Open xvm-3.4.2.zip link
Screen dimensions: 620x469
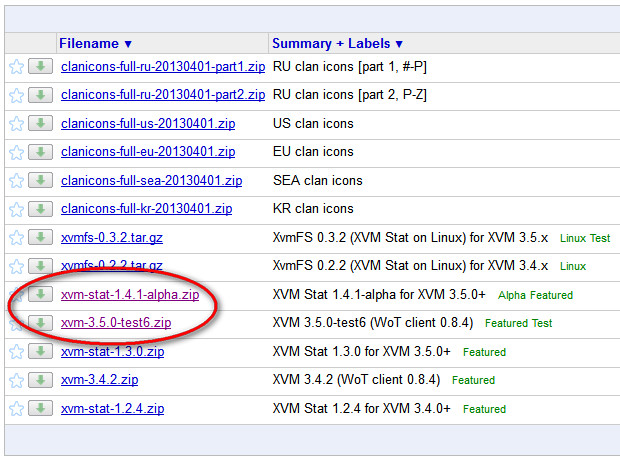point(99,380)
